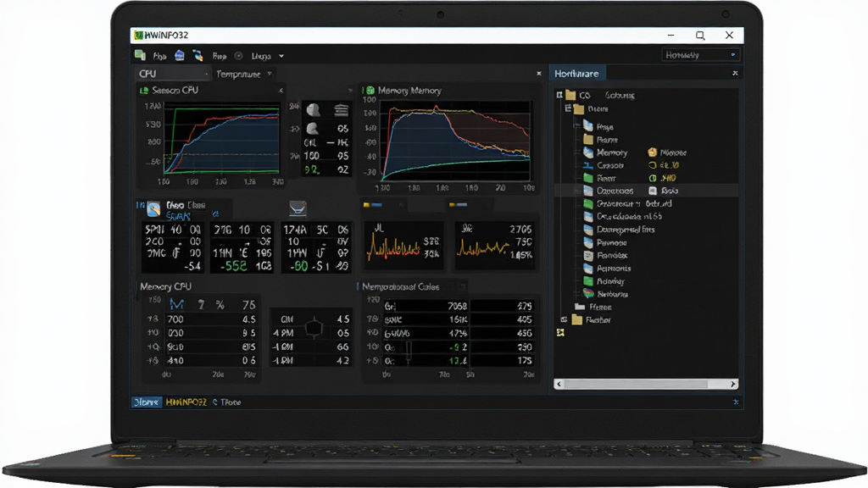The height and width of the screenshot is (488, 868).
Task: Collapse the second-level folder node in Hardware tree
Action: [568, 108]
